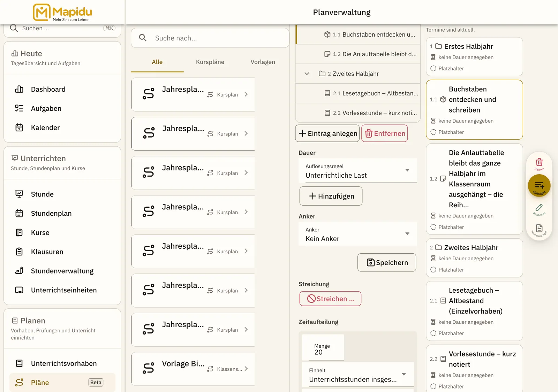
Task: Select tree item 2.1 Lesetagebuch – Altbestand
Action: click(358, 93)
